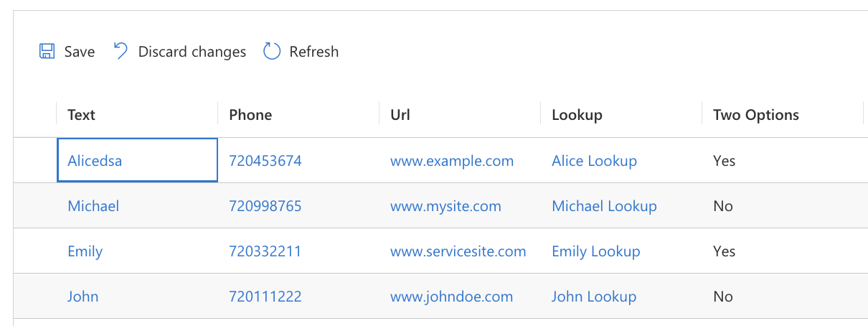This screenshot has width=868, height=326.
Task: Click the Lookup column header
Action: [x=577, y=115]
